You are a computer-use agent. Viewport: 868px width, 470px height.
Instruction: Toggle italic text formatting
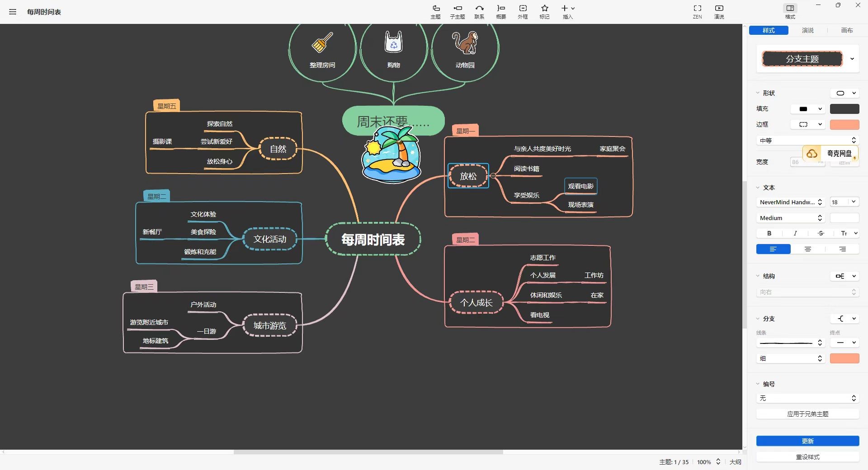pyautogui.click(x=795, y=233)
